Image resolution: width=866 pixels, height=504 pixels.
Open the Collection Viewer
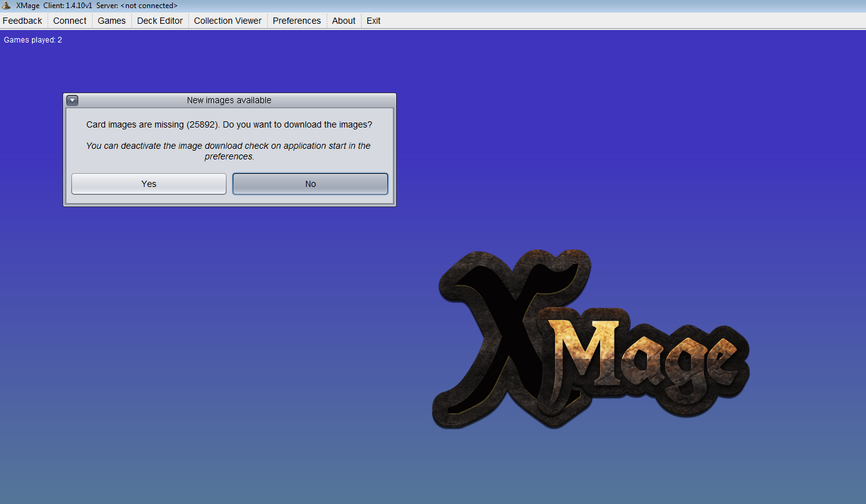(x=228, y=21)
